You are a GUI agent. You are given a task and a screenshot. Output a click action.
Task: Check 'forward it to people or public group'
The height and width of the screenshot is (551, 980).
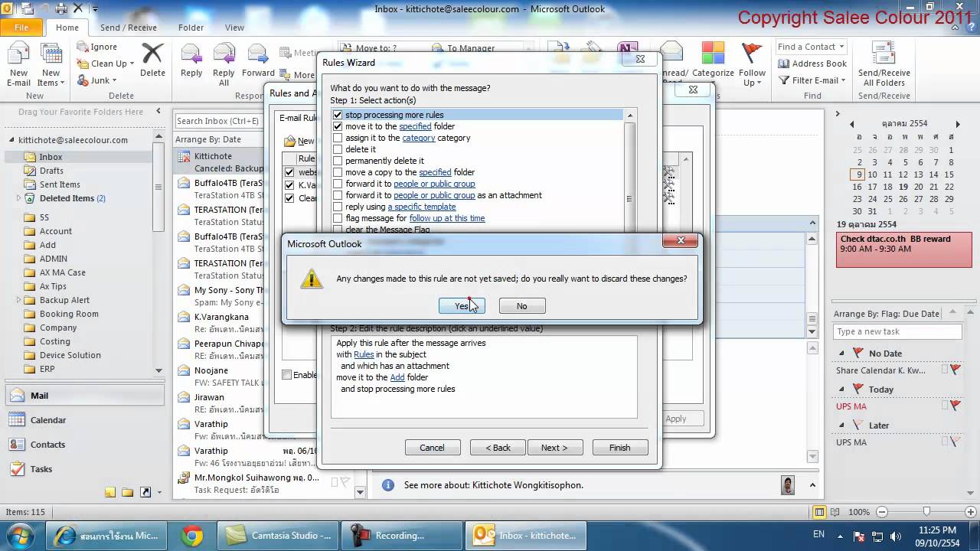click(x=338, y=184)
